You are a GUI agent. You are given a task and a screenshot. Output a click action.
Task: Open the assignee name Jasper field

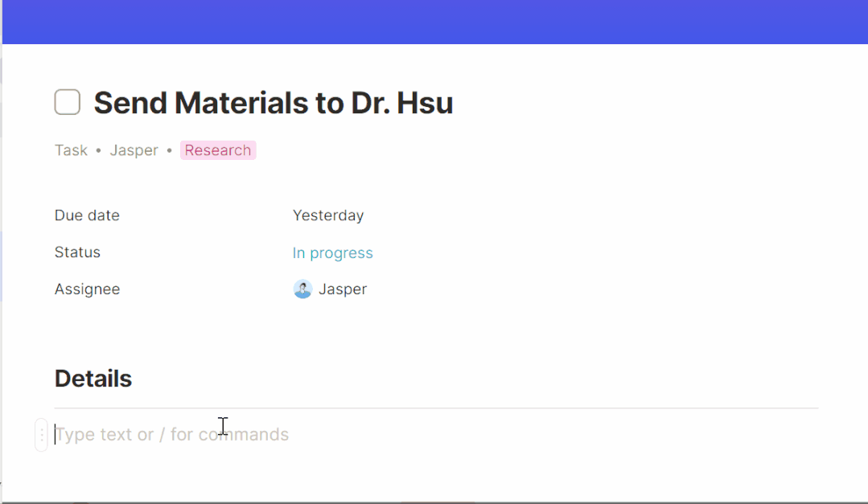pos(343,289)
